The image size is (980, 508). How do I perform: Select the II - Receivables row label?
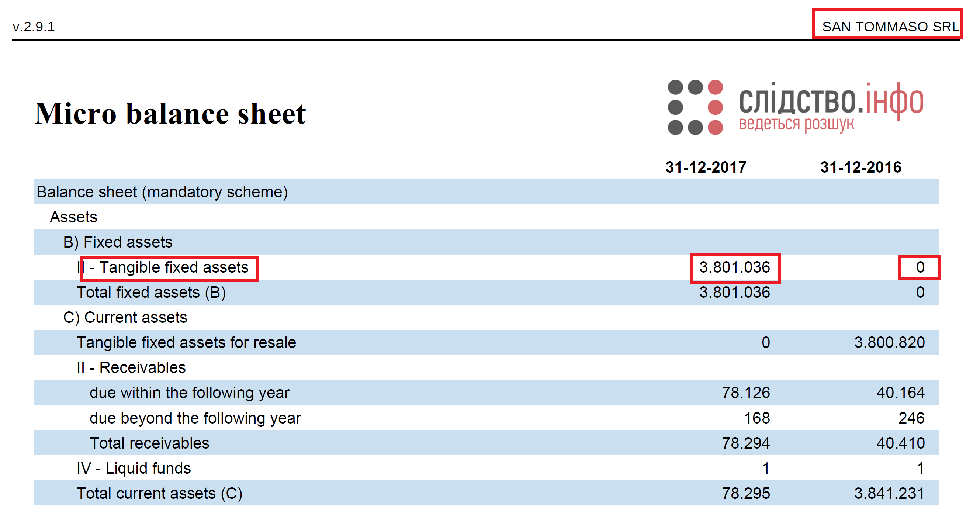[131, 367]
